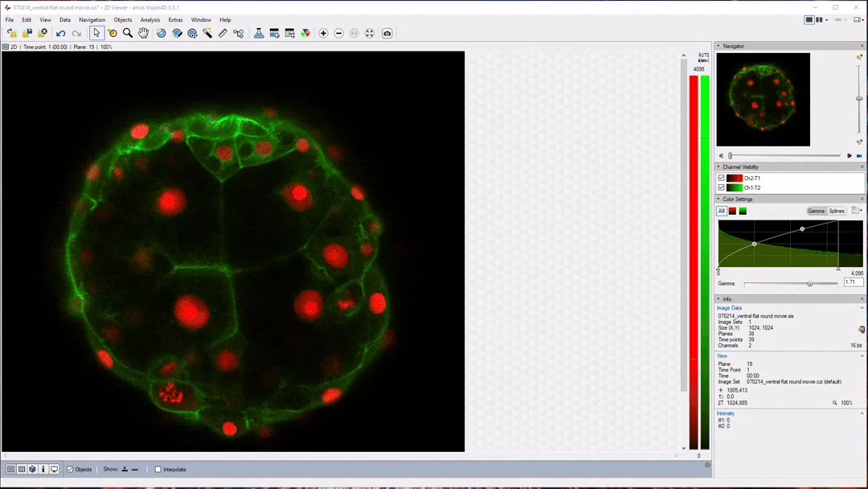
Task: Select the All channels button
Action: pyautogui.click(x=722, y=211)
